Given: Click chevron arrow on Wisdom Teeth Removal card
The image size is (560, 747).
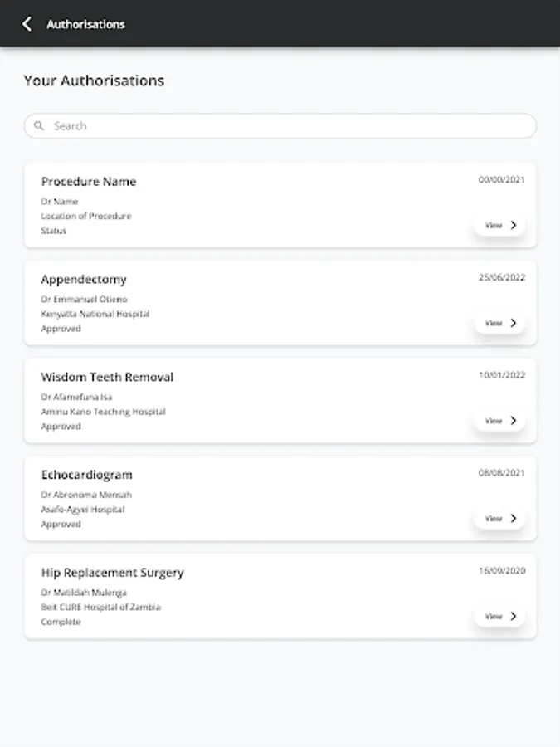Looking at the screenshot, I should point(514,421).
